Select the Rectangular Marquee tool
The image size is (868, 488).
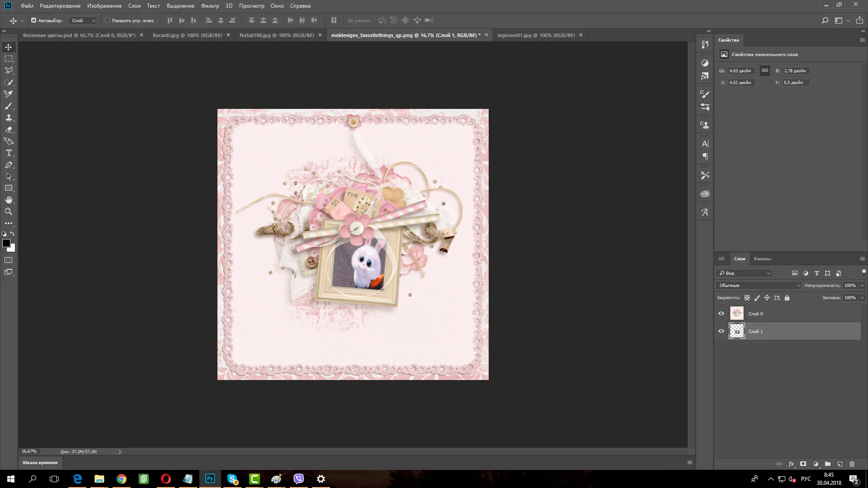9,59
